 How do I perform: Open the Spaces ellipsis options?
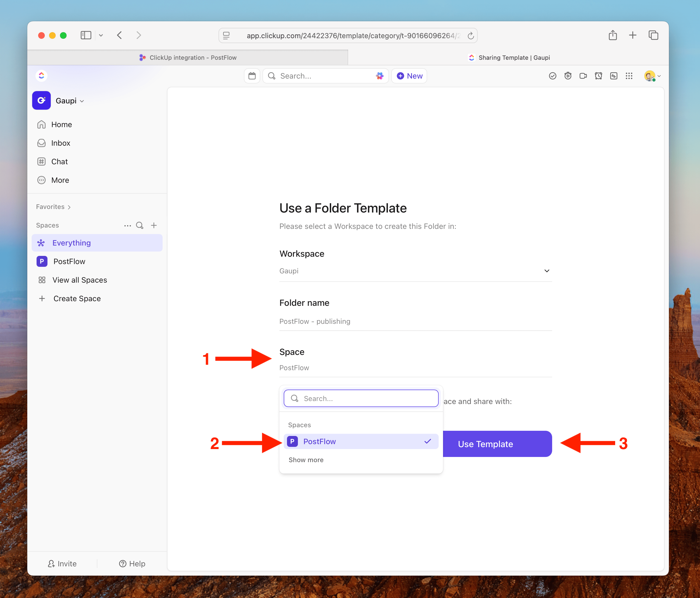(x=127, y=225)
